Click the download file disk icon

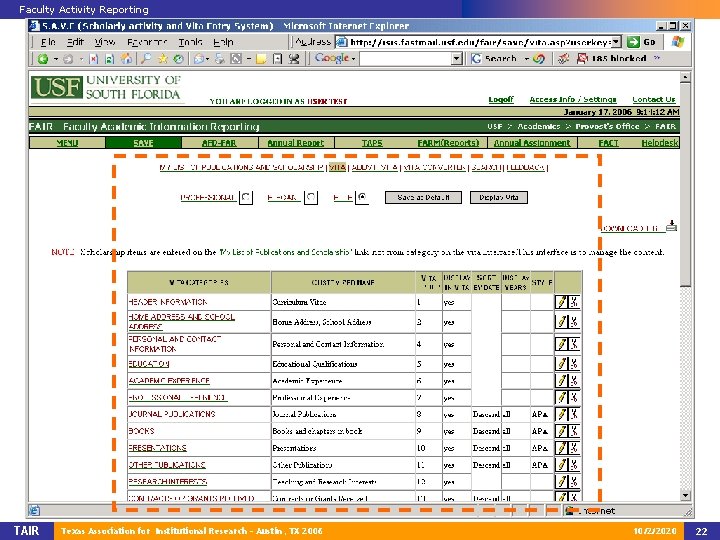coord(671,226)
